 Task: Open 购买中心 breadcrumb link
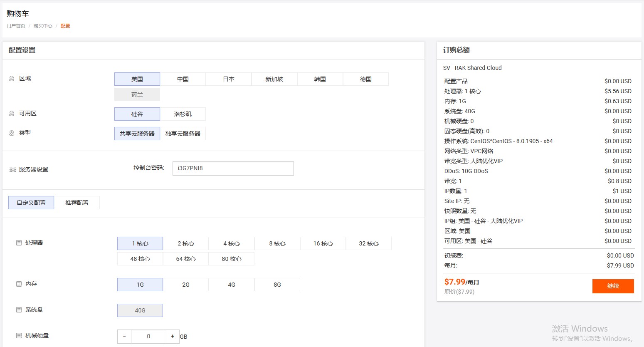[43, 26]
